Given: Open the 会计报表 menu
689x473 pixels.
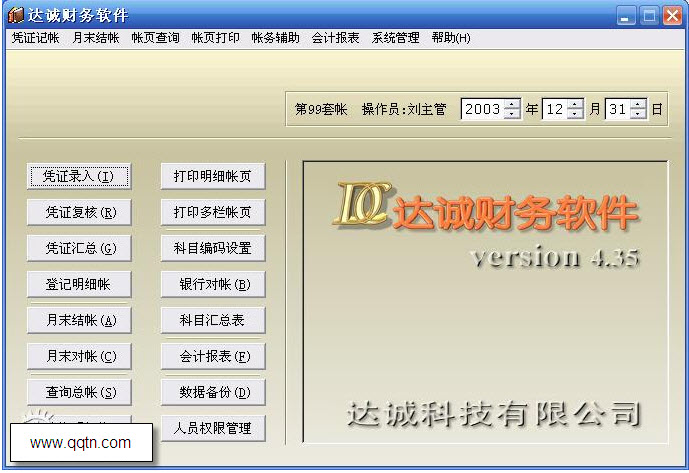Looking at the screenshot, I should pos(335,38).
